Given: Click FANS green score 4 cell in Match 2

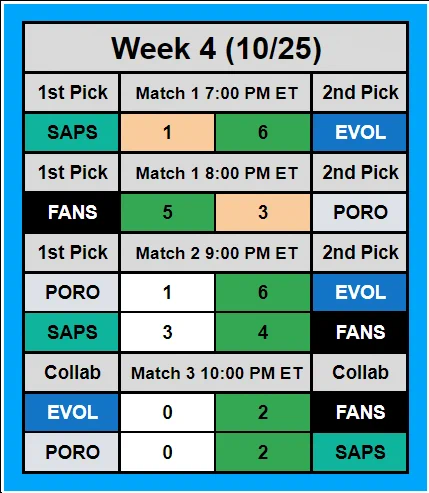Looking at the screenshot, I should pyautogui.click(x=263, y=332).
